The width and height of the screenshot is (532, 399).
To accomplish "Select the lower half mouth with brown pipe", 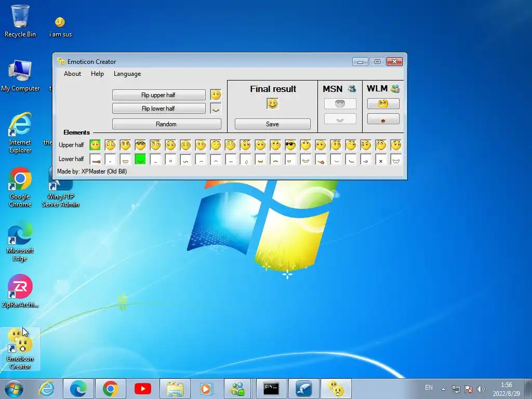I will point(320,159).
